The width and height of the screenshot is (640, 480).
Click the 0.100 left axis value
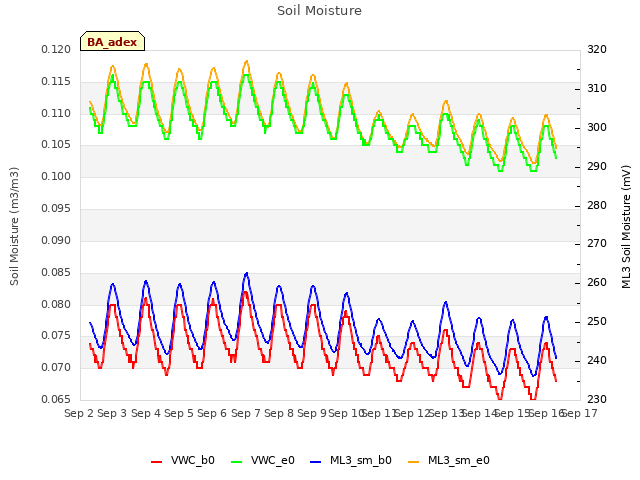click(56, 176)
